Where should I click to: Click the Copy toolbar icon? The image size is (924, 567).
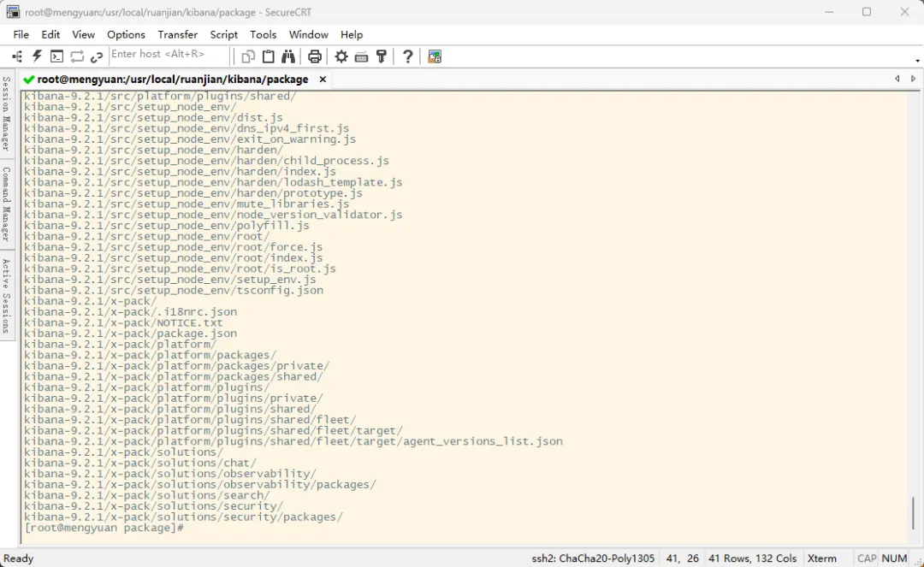(248, 56)
